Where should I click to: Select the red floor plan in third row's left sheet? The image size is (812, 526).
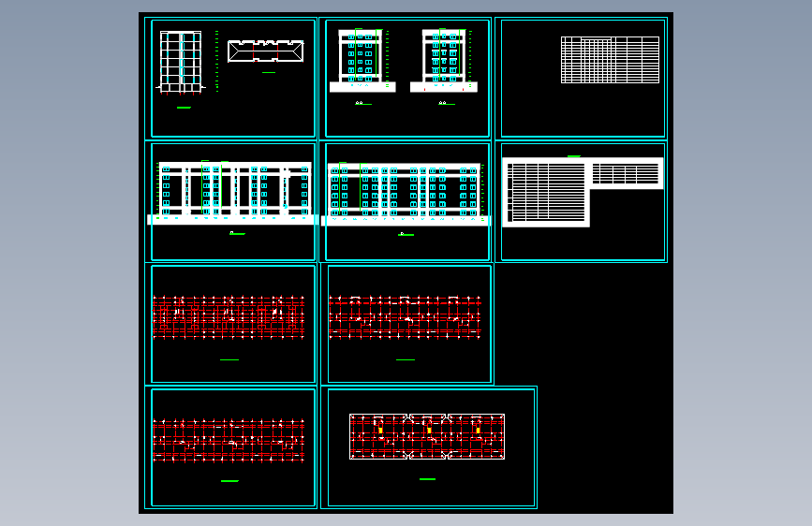coord(229,317)
